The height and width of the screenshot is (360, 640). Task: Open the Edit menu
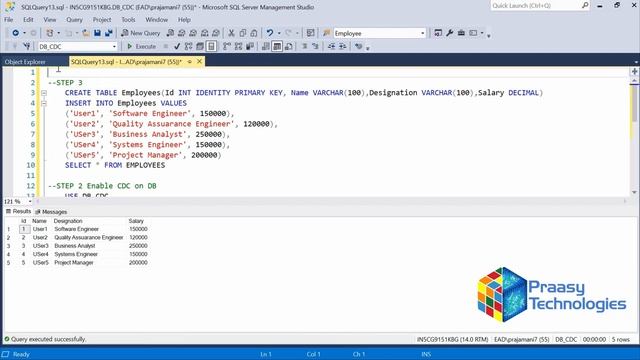tap(28, 20)
